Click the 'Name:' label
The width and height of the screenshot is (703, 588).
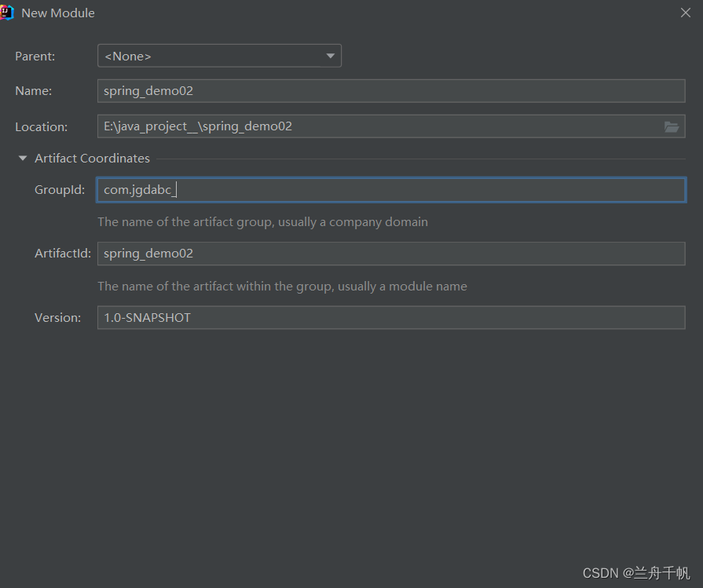coord(34,91)
